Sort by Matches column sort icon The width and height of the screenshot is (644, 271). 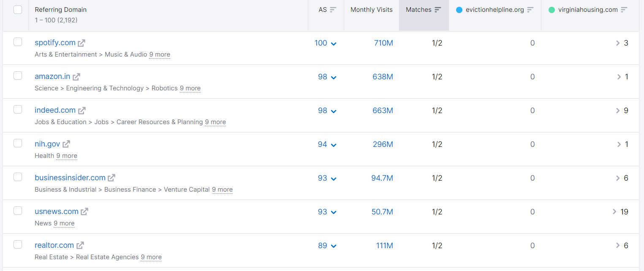[x=438, y=10]
